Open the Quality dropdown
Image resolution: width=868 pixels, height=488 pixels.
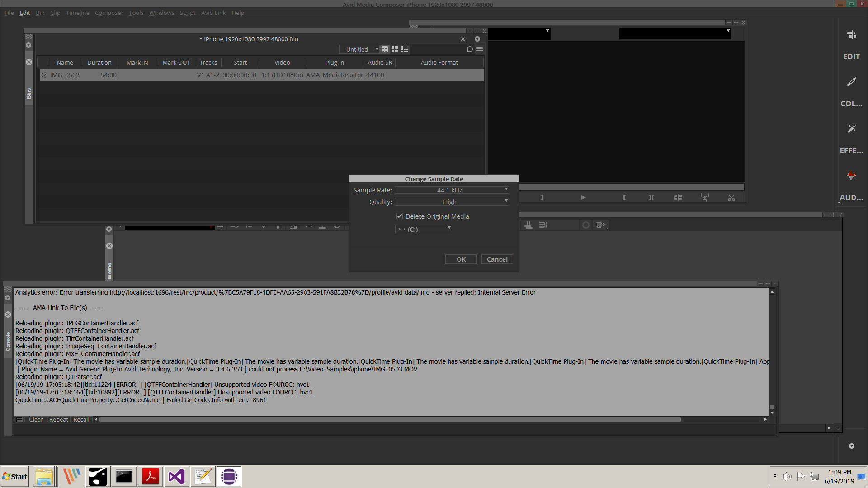[452, 202]
